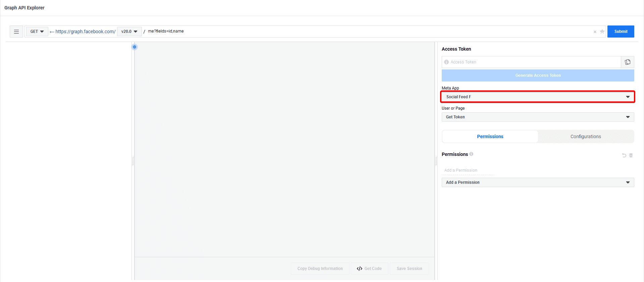The image size is (644, 282).
Task: Click the undo permissions arrow icon
Action: tap(624, 155)
